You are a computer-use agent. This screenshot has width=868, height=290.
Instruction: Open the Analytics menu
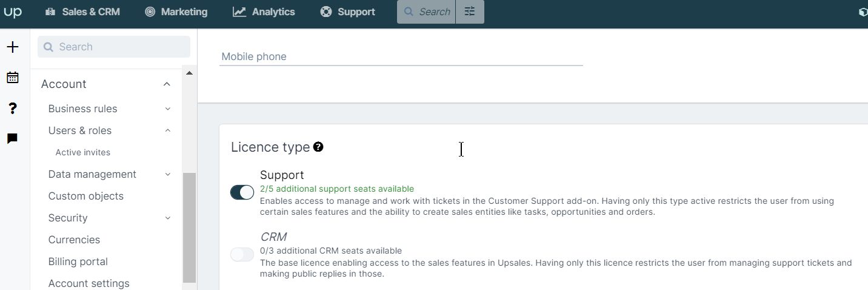264,12
